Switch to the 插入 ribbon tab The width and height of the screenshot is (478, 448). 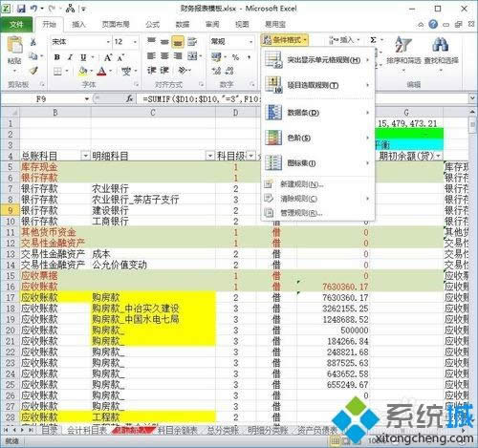(78, 25)
